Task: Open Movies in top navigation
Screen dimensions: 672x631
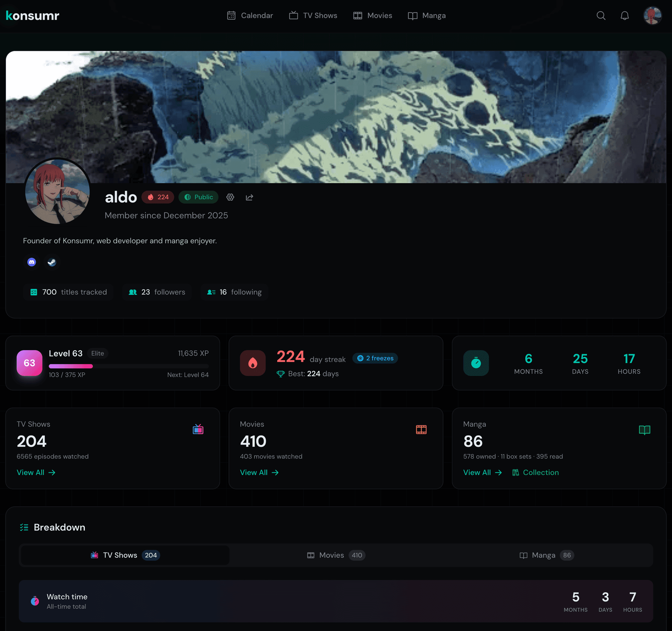Action: pos(373,15)
